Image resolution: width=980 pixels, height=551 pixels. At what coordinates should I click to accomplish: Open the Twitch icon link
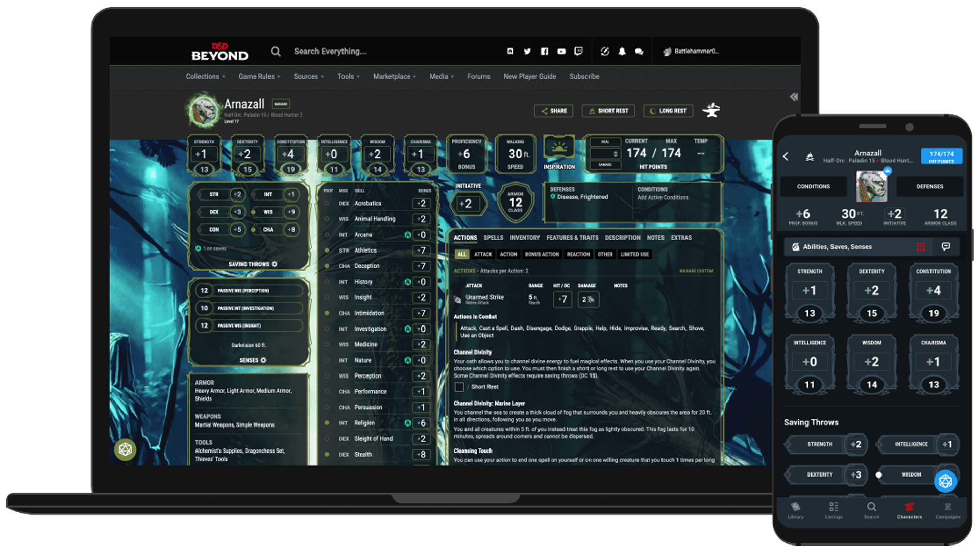(x=578, y=51)
